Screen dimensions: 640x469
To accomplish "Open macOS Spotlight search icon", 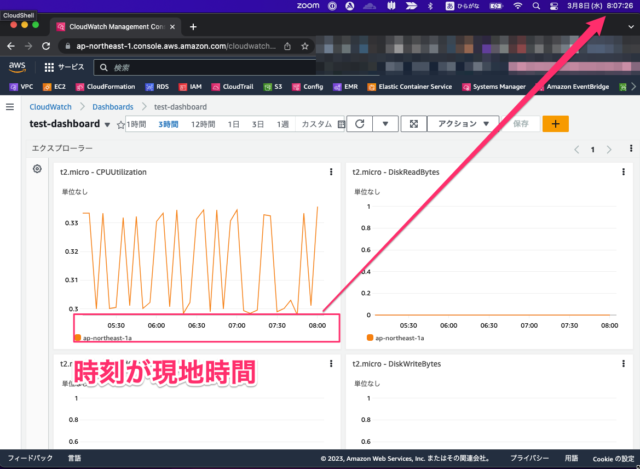I will click(x=536, y=6).
